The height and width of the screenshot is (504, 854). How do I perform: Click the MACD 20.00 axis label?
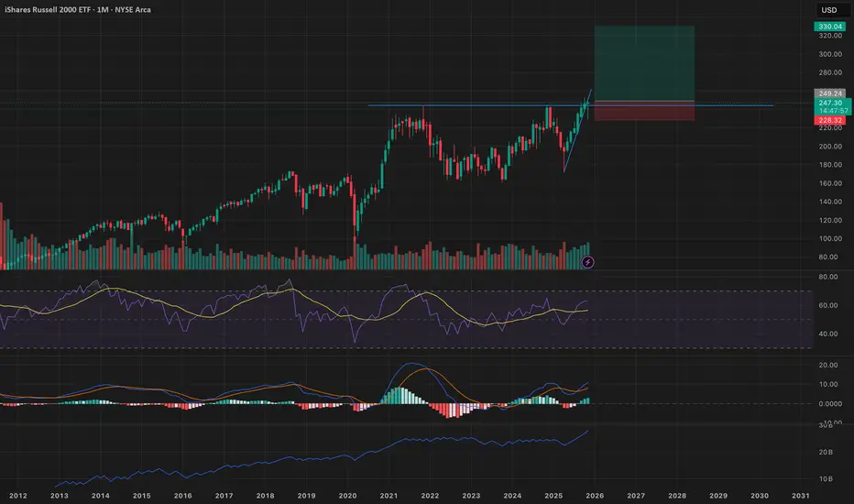coord(827,365)
